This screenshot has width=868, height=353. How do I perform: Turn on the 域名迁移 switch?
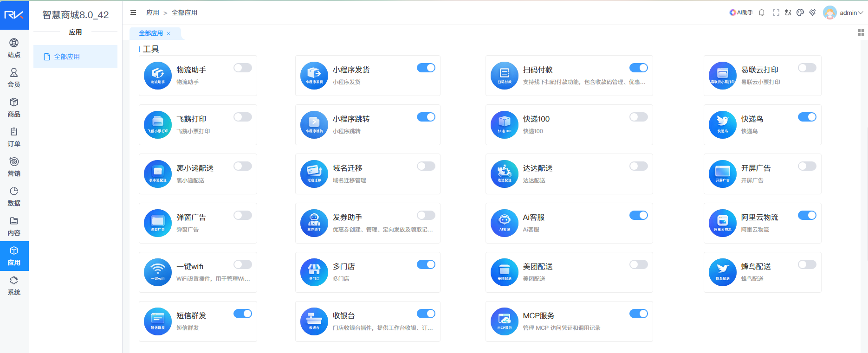click(426, 166)
